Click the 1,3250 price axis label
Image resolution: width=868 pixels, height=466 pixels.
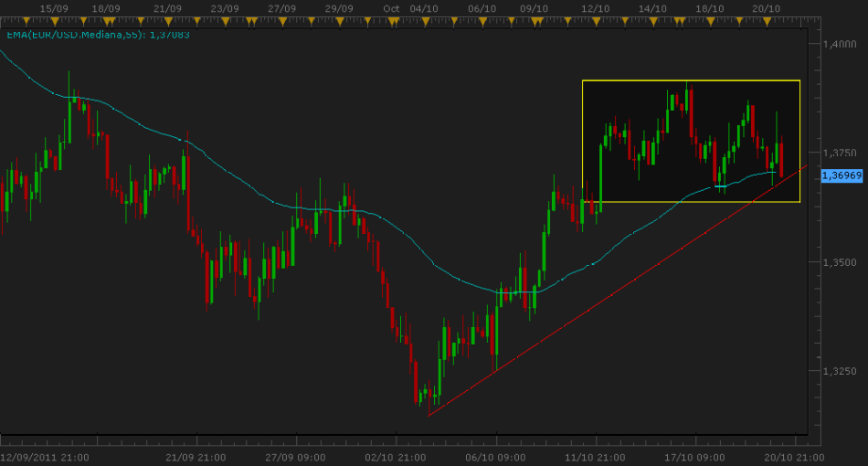[x=837, y=372]
